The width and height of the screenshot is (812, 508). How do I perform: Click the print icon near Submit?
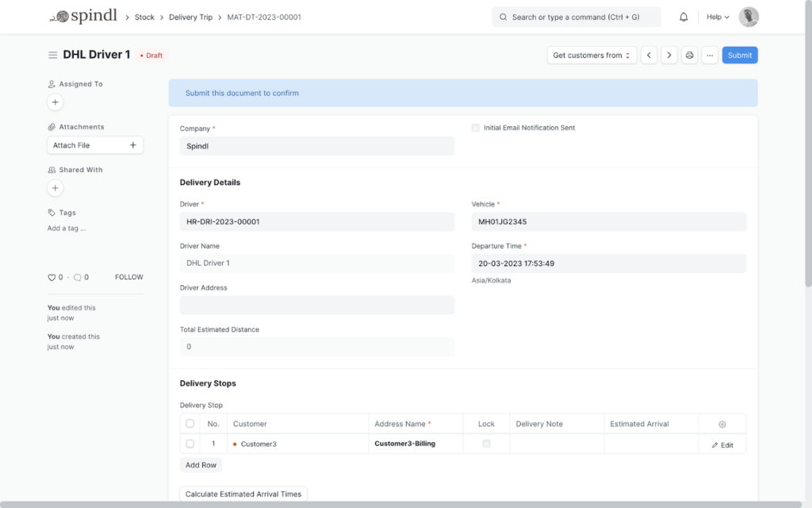coord(689,55)
